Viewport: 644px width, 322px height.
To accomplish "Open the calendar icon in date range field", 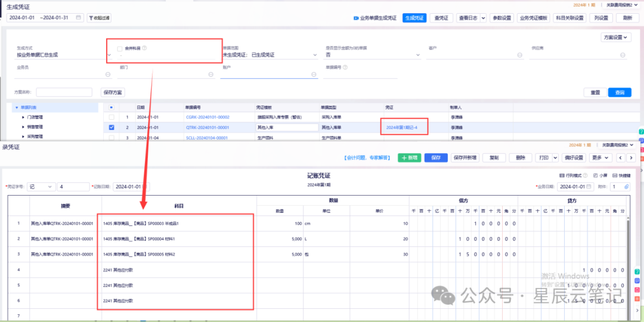I will (78, 18).
